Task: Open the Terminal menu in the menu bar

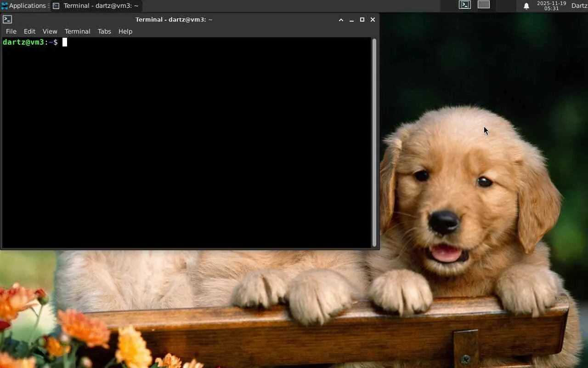Action: (77, 31)
